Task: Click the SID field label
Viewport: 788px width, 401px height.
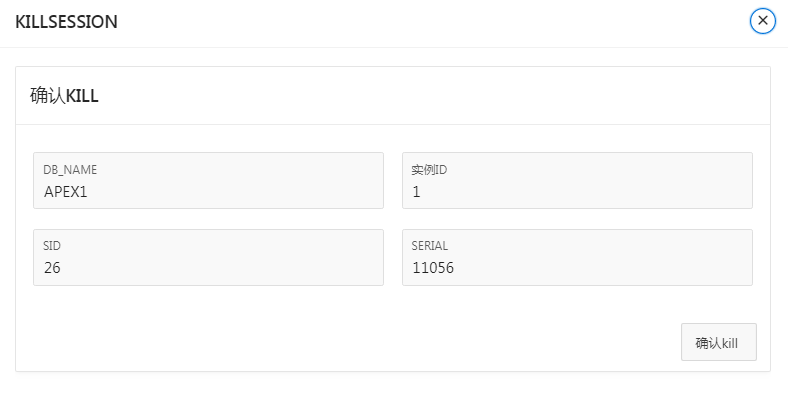Action: tap(53, 246)
